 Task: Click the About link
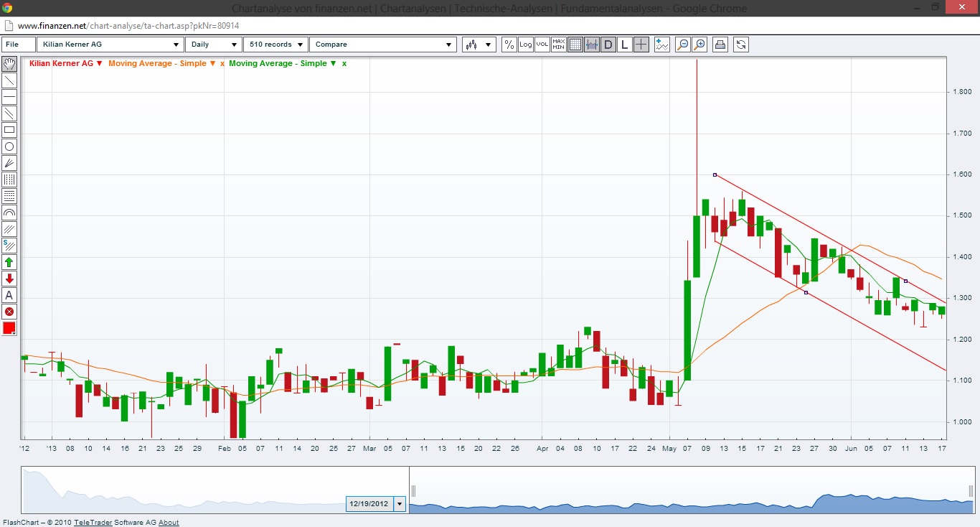click(169, 523)
